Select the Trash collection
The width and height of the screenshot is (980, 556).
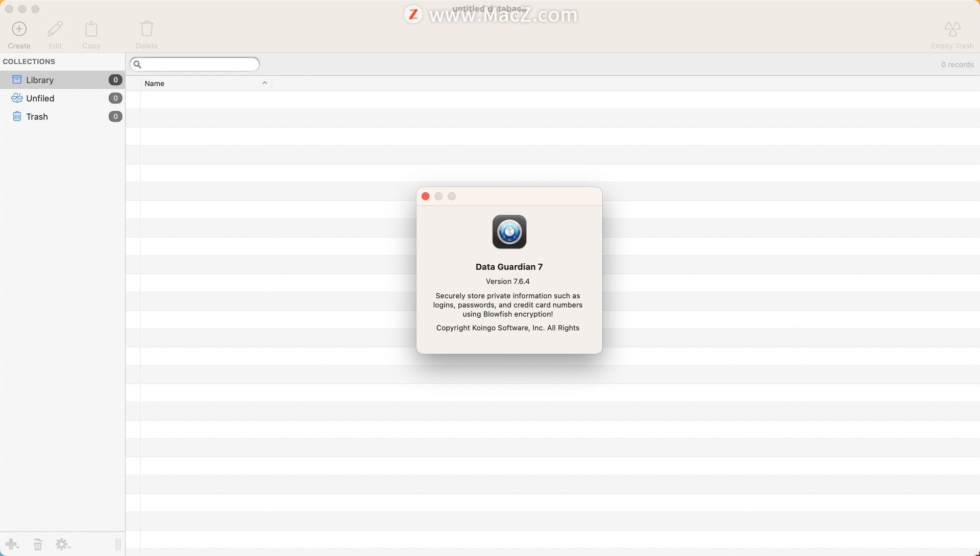pyautogui.click(x=36, y=116)
